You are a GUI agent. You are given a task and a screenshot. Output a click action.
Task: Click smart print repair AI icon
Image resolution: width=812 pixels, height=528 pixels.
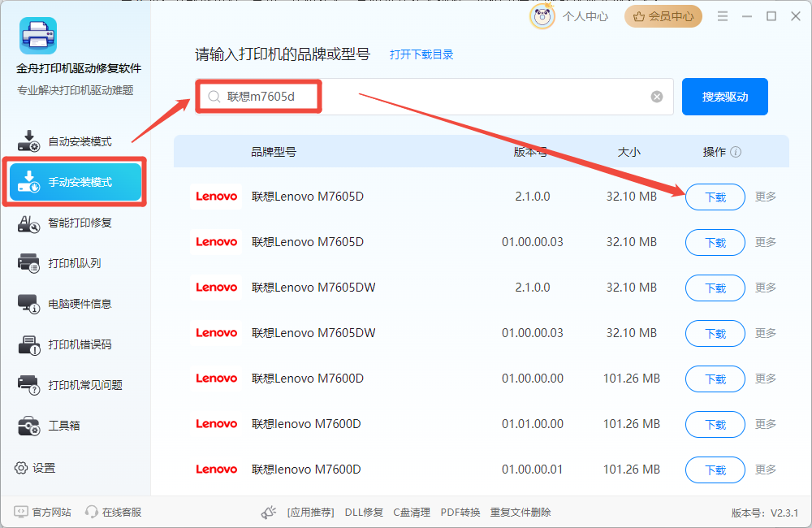point(28,223)
